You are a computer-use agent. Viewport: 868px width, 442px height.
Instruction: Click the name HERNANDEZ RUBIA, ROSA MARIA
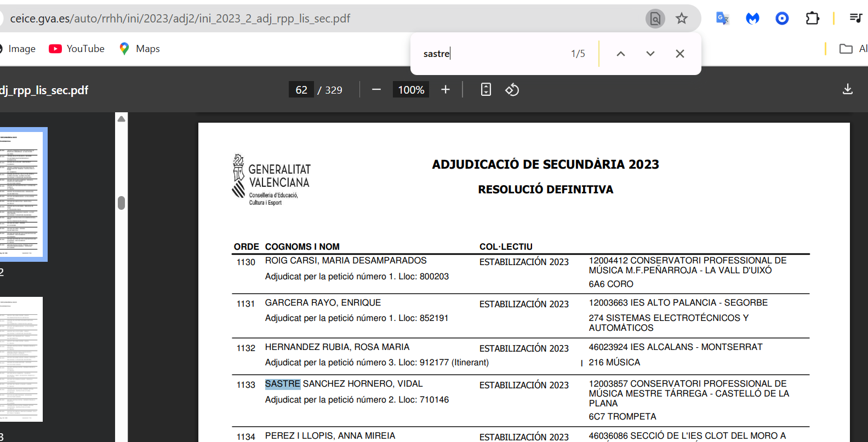pos(337,347)
